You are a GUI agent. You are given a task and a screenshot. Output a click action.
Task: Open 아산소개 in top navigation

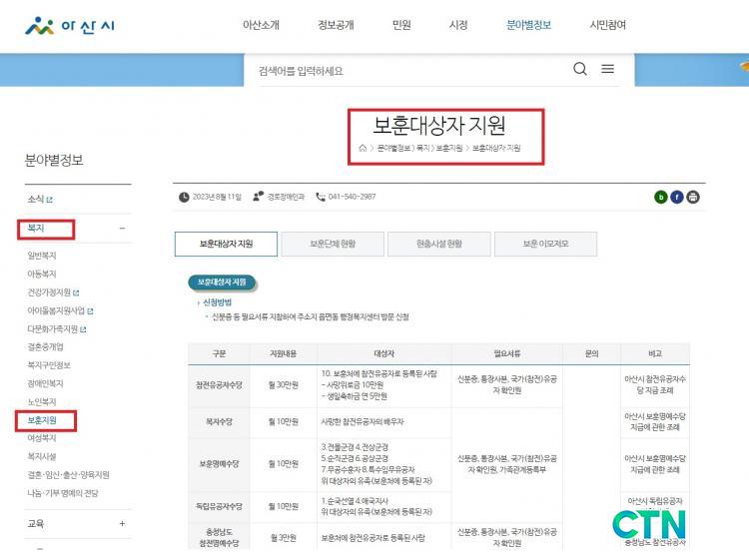(261, 25)
